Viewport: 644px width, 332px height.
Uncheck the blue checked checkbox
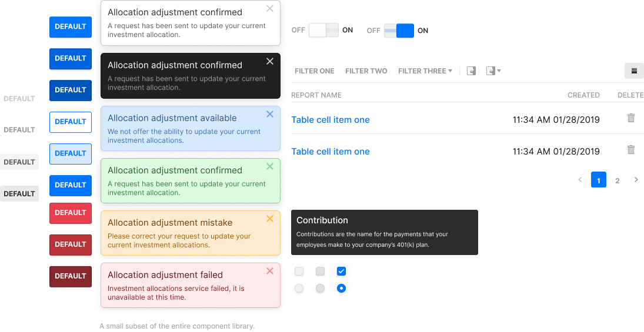341,271
